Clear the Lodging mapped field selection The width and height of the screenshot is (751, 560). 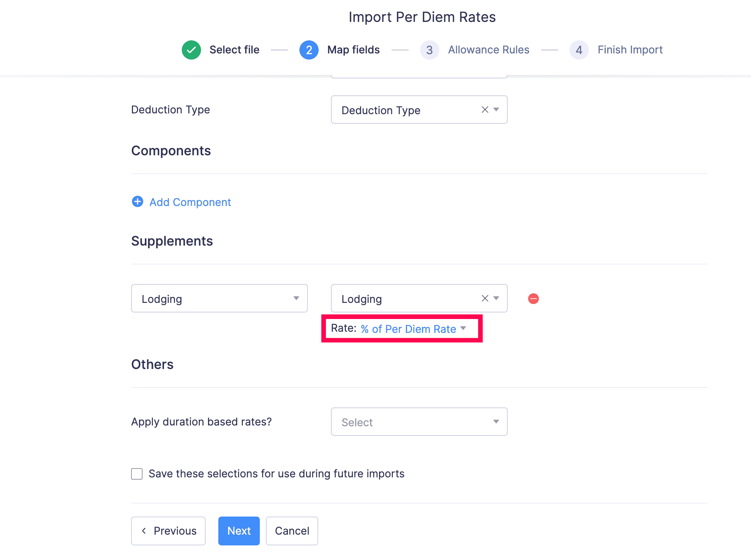click(x=485, y=298)
